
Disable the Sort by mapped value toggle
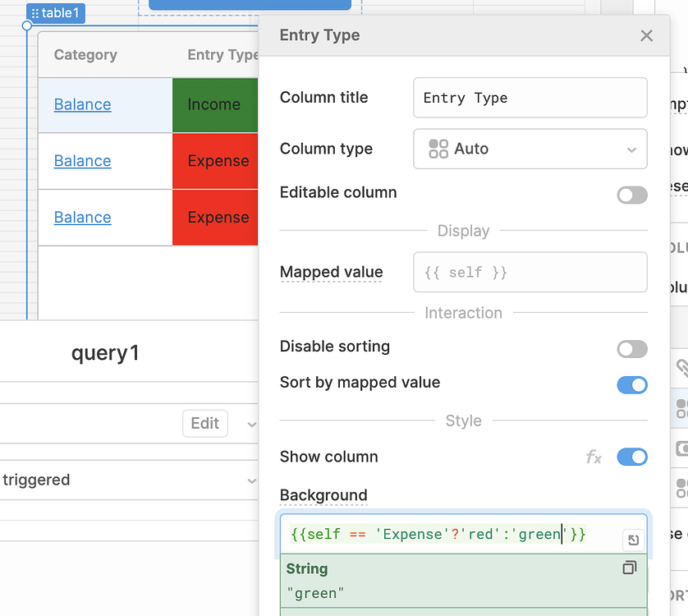[x=631, y=384]
